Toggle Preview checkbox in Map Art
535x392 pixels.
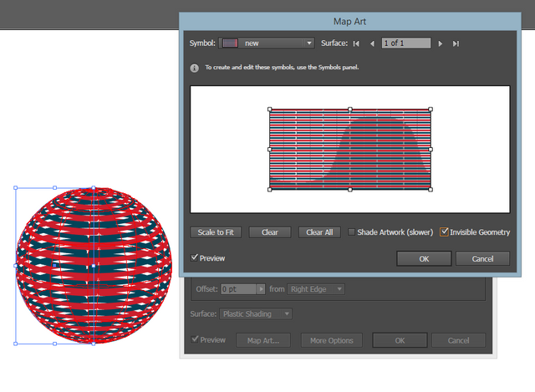(194, 257)
